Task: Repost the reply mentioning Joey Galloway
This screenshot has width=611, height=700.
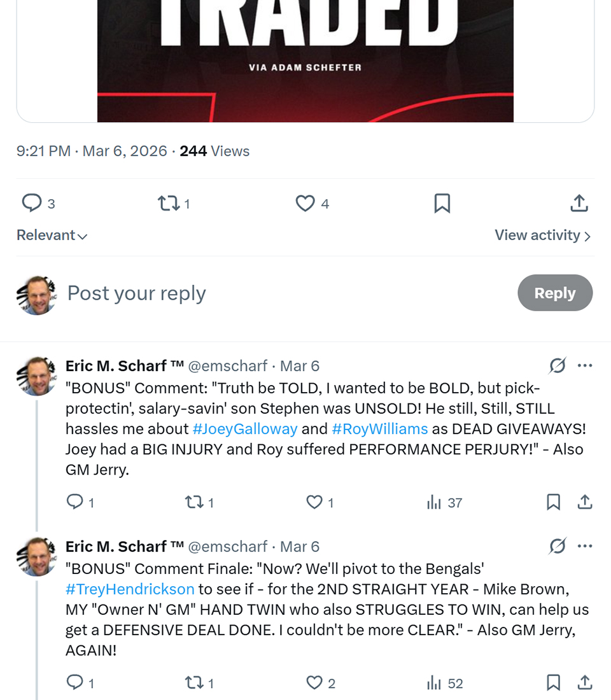Action: tap(193, 502)
